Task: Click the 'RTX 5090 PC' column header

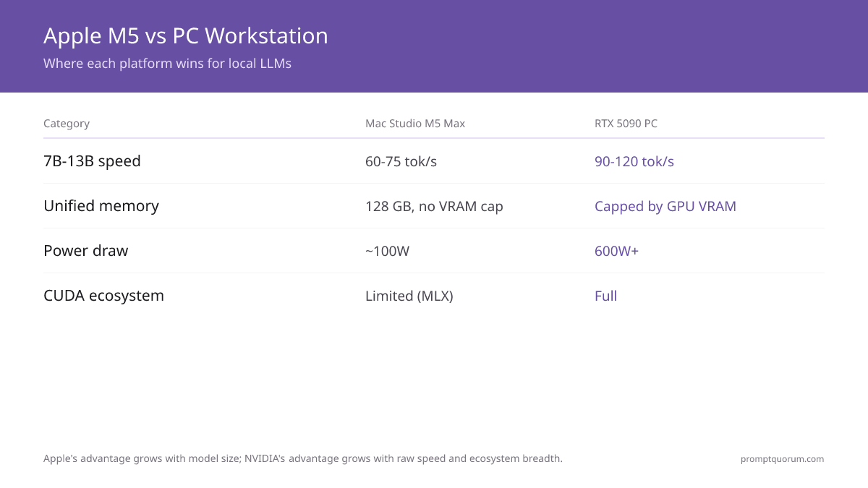Action: [626, 124]
